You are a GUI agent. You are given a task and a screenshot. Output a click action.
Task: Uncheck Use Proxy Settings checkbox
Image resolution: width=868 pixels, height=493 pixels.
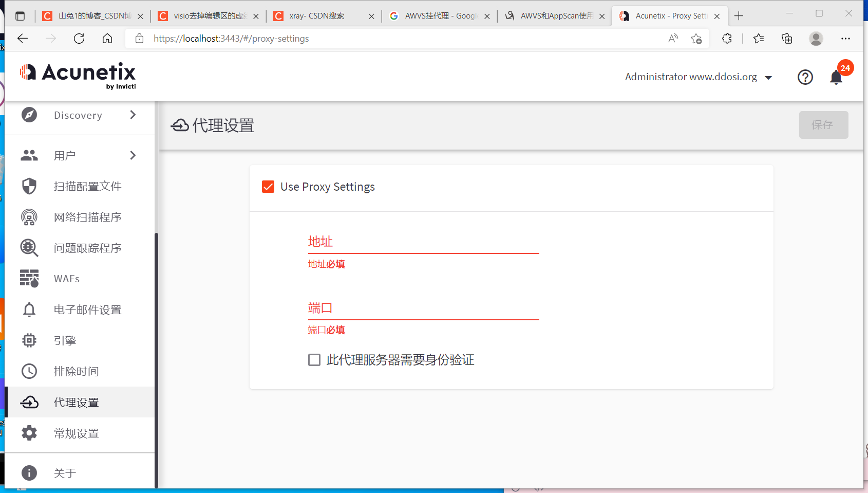pos(268,187)
